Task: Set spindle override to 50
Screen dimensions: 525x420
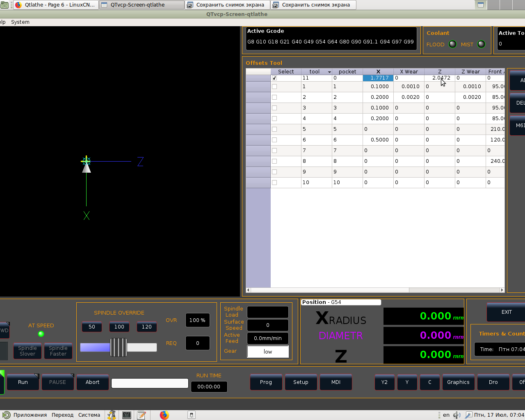Action: point(92,327)
